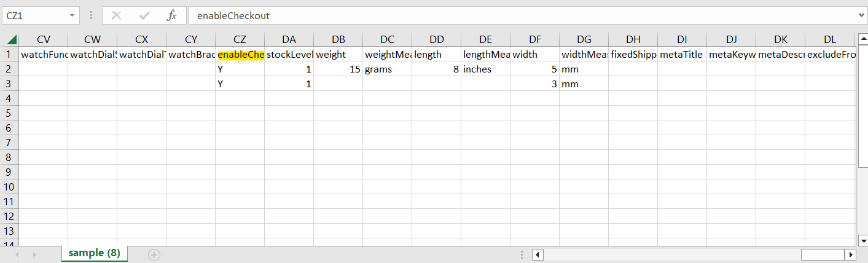Image resolution: width=868 pixels, height=263 pixels.
Task: Select column DB header
Action: (x=338, y=39)
